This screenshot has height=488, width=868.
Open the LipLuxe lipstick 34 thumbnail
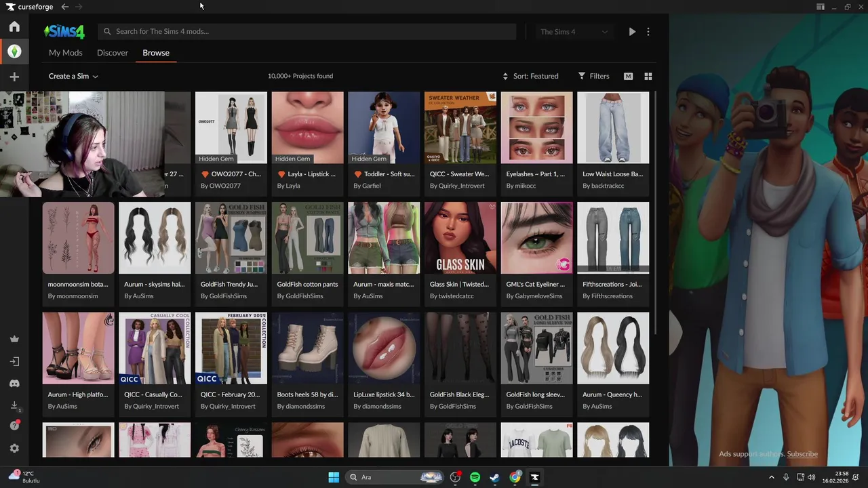click(x=384, y=348)
